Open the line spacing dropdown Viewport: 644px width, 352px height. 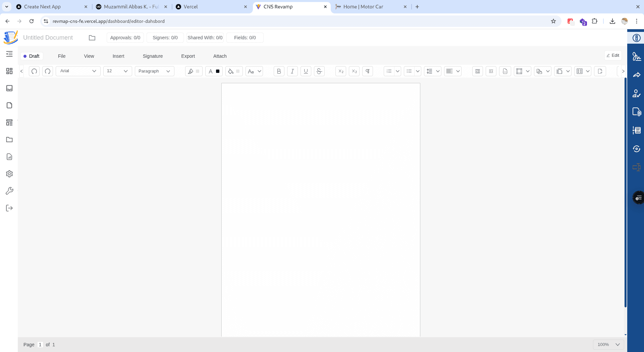433,71
